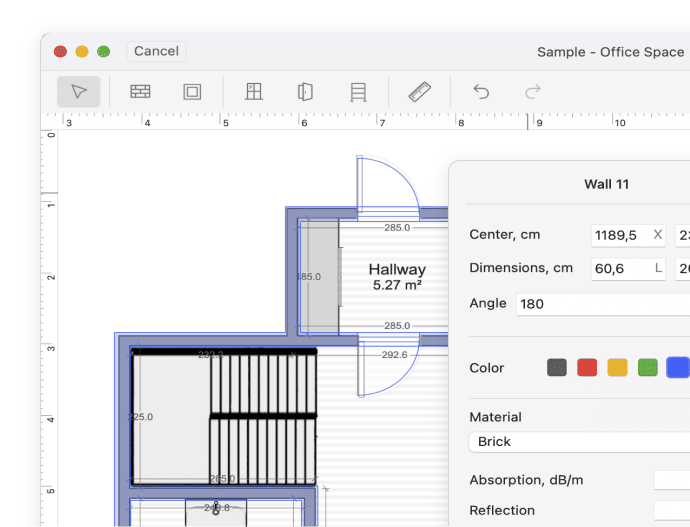Choose the door tool in toolbar
The height and width of the screenshot is (527, 690).
306,92
